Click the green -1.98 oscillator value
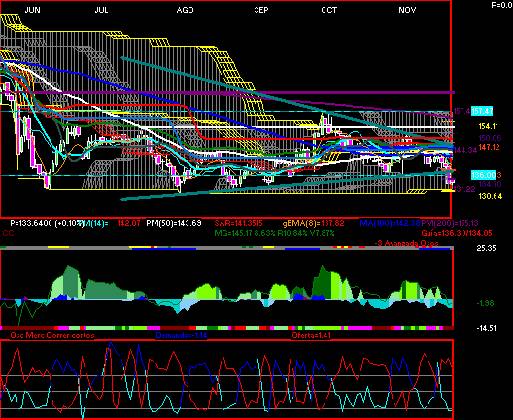This screenshot has width=513, height=420. coord(485,303)
